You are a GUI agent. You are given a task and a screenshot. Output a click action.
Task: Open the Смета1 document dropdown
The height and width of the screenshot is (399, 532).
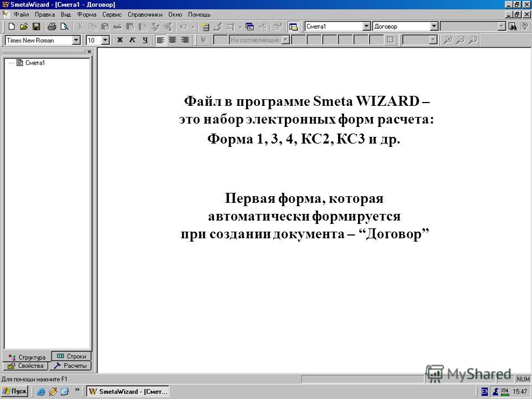click(366, 26)
